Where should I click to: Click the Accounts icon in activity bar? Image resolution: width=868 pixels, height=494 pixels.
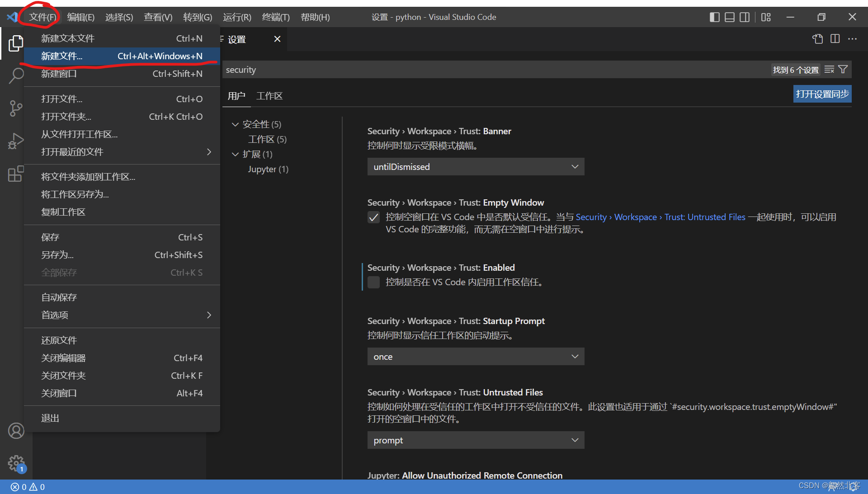coord(16,431)
